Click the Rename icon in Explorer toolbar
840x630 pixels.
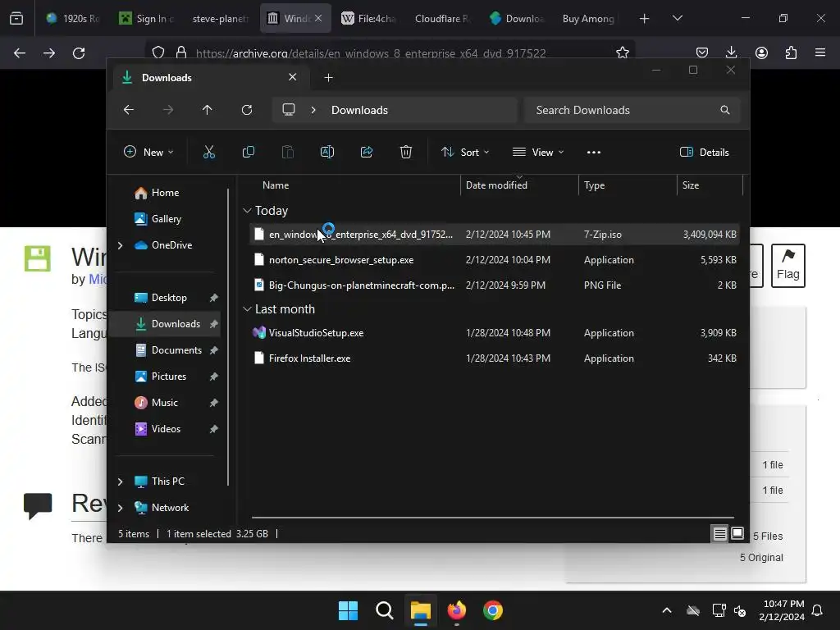pyautogui.click(x=326, y=152)
